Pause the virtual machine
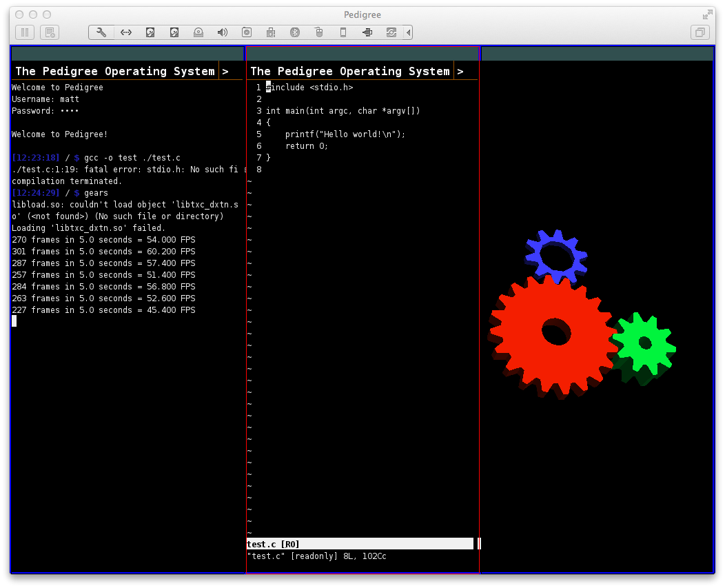Screen dimensions: 725x588 [25, 32]
